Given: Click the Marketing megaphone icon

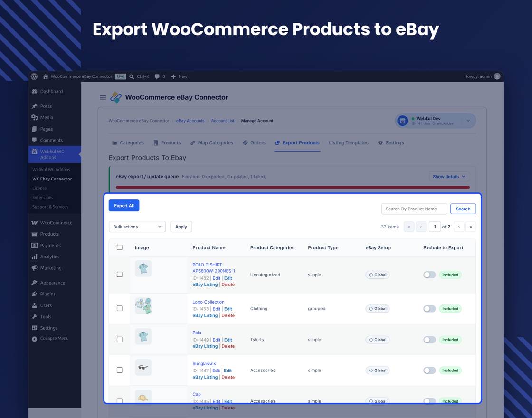Looking at the screenshot, I should pos(35,268).
